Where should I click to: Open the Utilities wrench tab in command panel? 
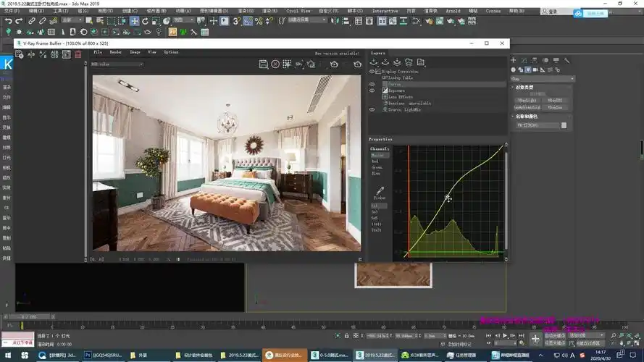[x=566, y=60]
